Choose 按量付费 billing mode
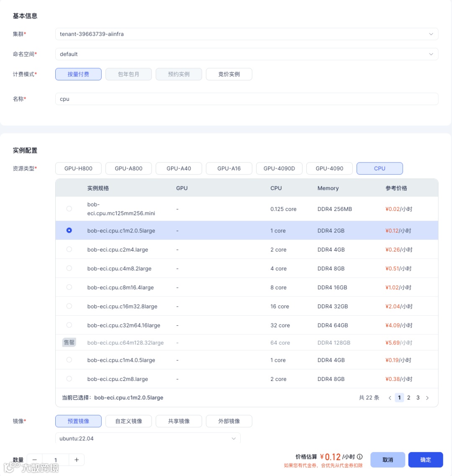This screenshot has width=452, height=476. (x=78, y=74)
